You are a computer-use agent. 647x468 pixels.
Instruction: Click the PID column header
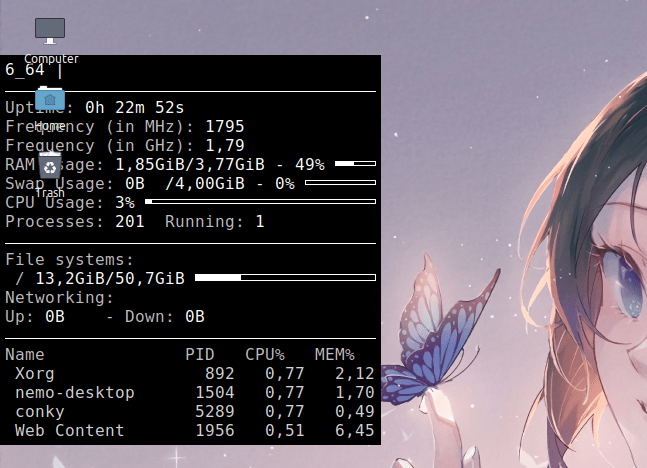(199, 354)
